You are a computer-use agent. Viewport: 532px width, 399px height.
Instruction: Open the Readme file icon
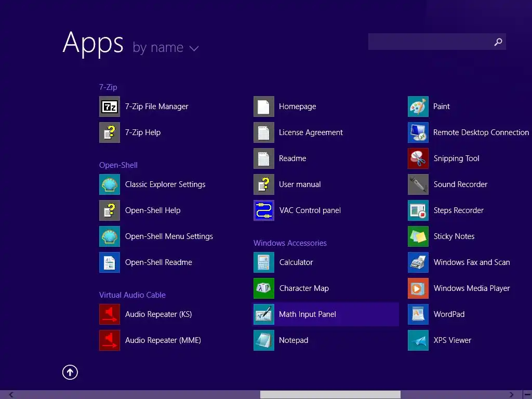click(263, 158)
